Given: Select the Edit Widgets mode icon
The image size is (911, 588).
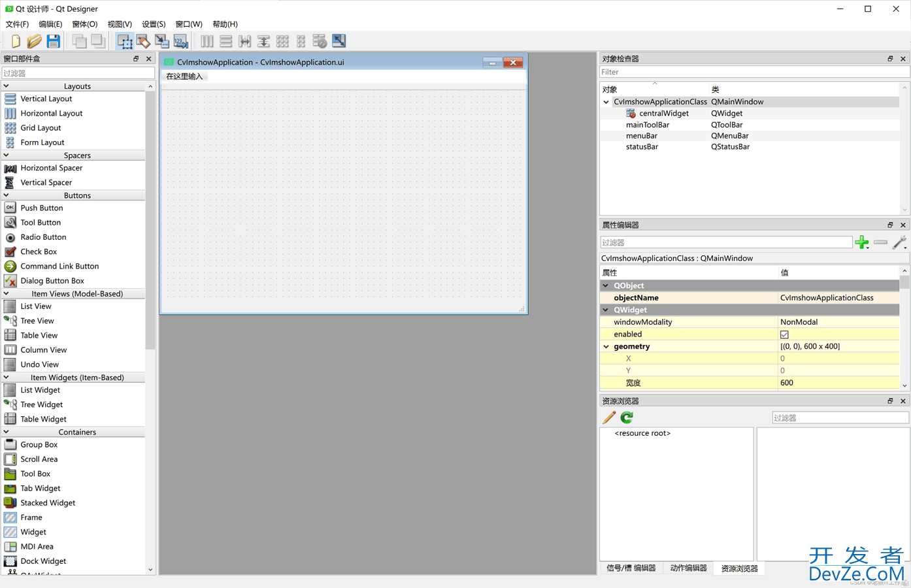Looking at the screenshot, I should [124, 41].
